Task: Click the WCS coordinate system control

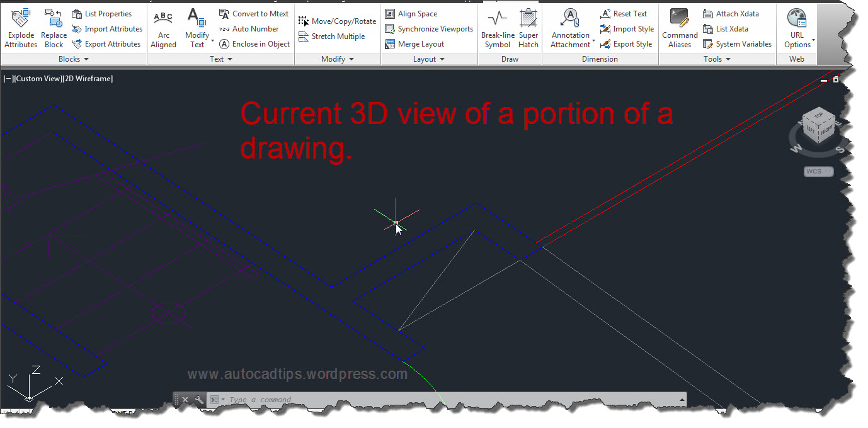Action: pos(817,171)
